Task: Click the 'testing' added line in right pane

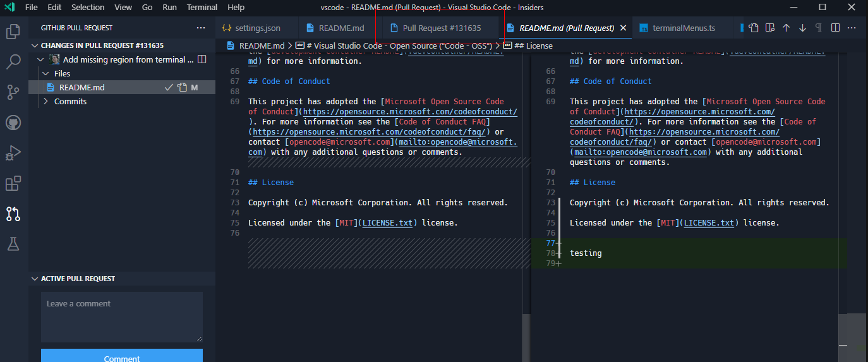Action: [x=586, y=253]
